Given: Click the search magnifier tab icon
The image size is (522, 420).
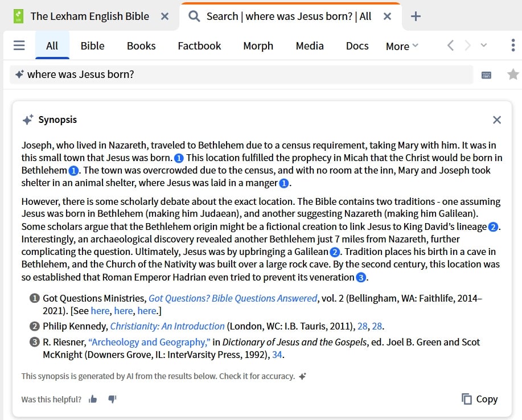Looking at the screenshot, I should click(x=194, y=16).
